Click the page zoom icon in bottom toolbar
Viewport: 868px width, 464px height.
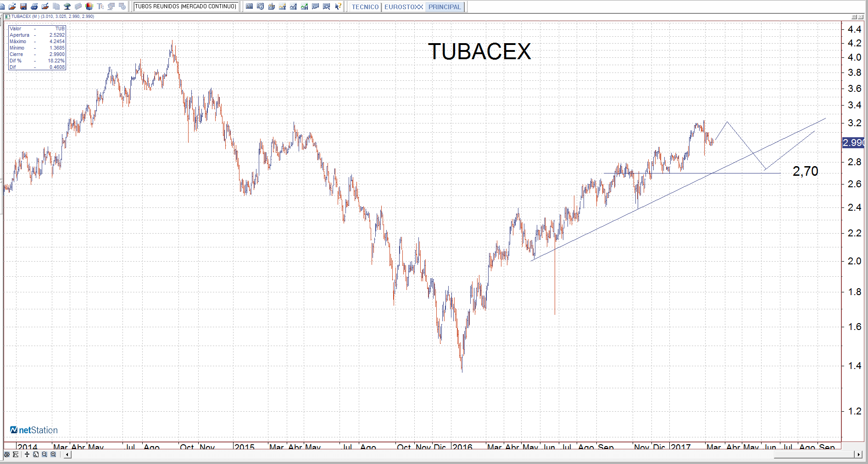(36, 454)
